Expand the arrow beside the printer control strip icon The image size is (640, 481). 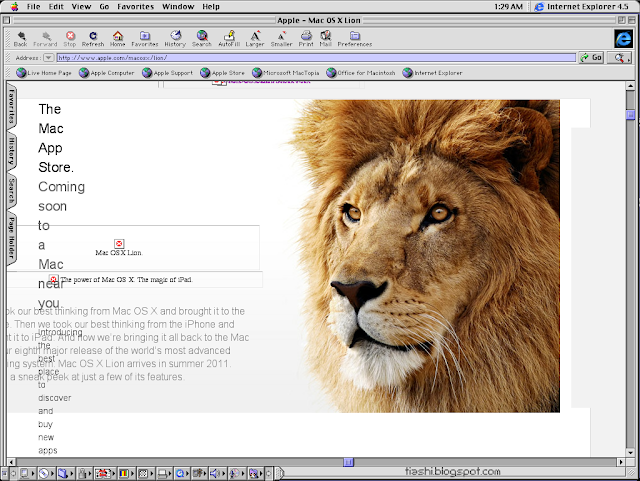(x=170, y=474)
